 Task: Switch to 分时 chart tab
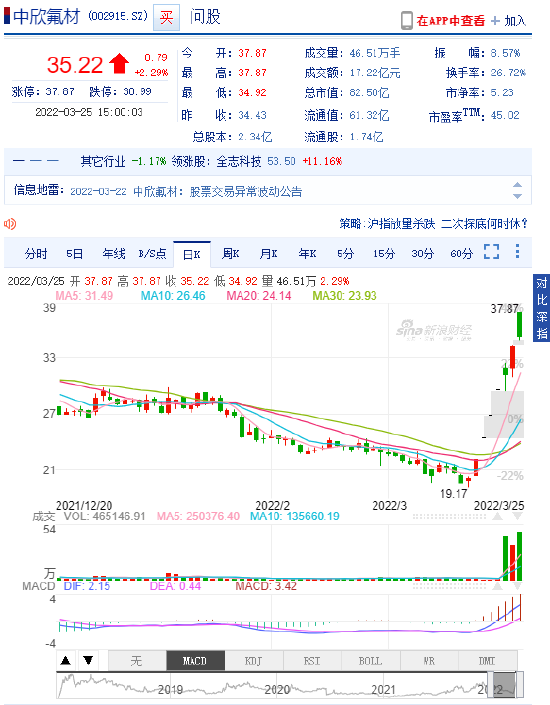[36, 254]
